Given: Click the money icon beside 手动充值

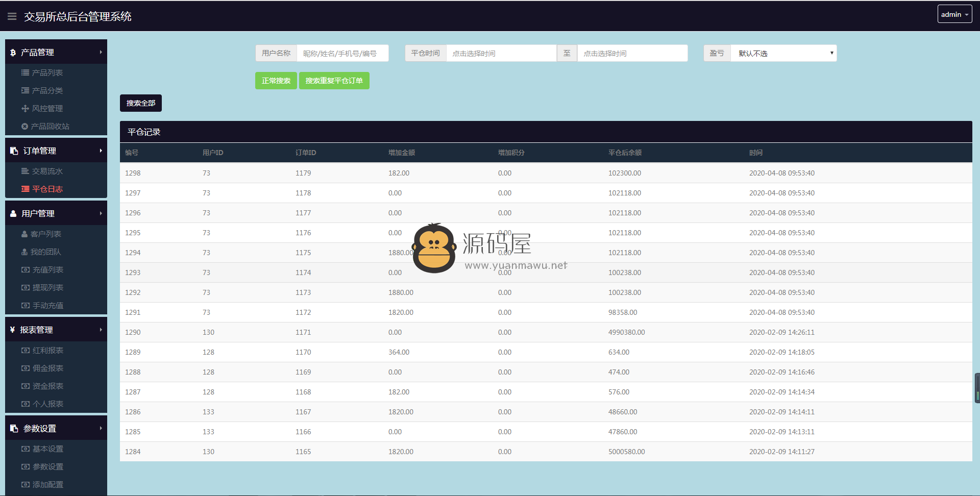Looking at the screenshot, I should point(25,305).
